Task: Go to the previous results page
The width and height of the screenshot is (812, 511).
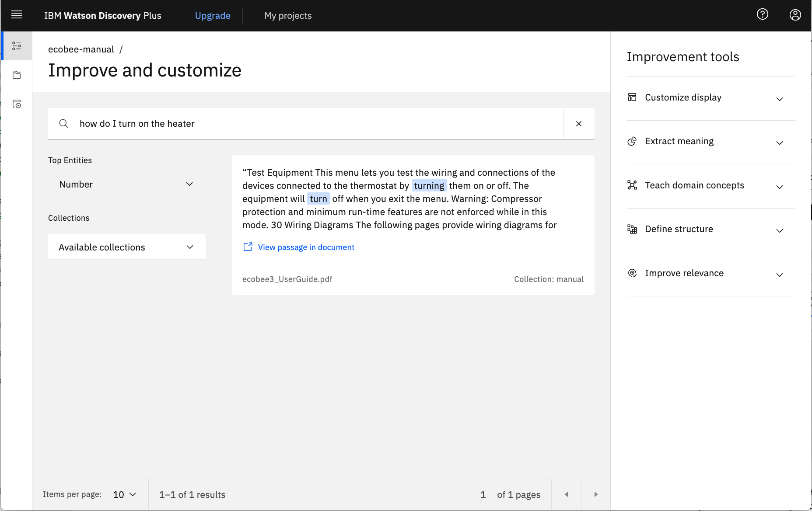Action: [x=566, y=494]
